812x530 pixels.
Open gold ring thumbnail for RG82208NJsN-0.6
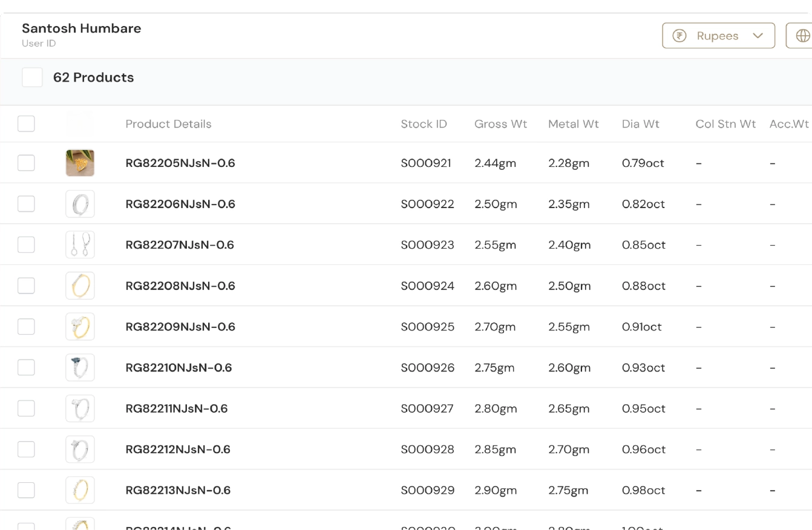[x=80, y=286]
